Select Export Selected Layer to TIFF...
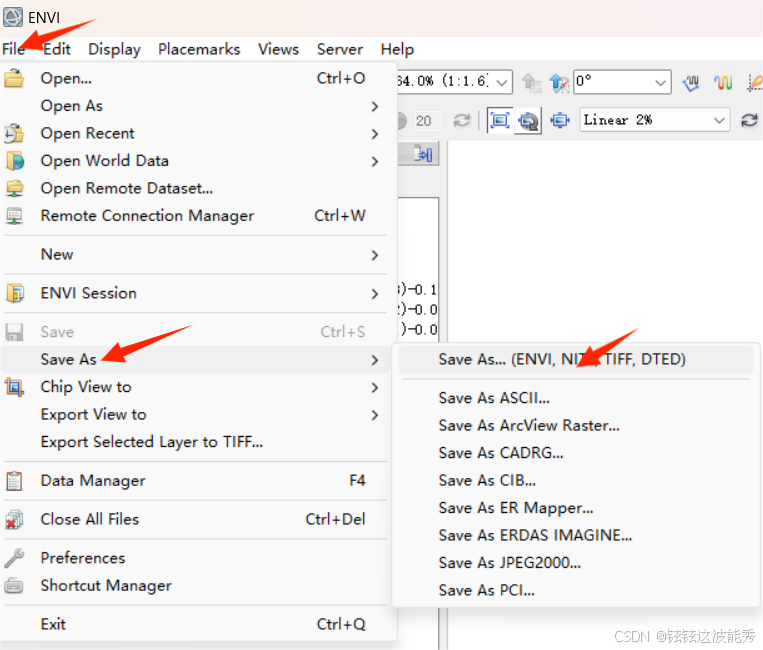Viewport: 763px width, 650px height. point(195,442)
